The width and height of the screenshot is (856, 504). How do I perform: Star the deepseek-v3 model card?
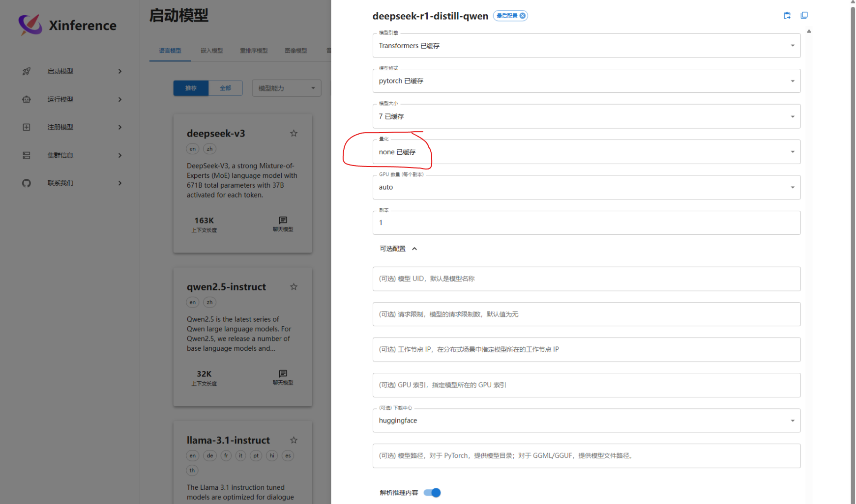[x=294, y=133]
